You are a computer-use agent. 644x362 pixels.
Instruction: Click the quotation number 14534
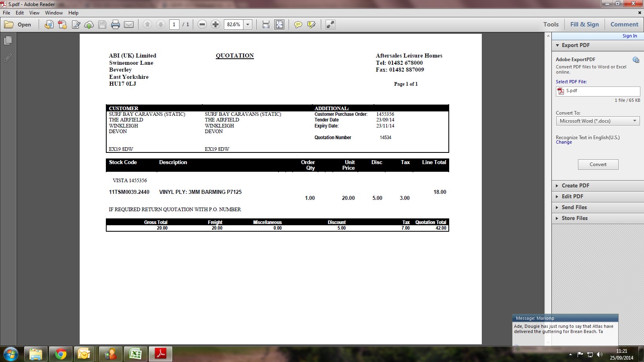(385, 138)
